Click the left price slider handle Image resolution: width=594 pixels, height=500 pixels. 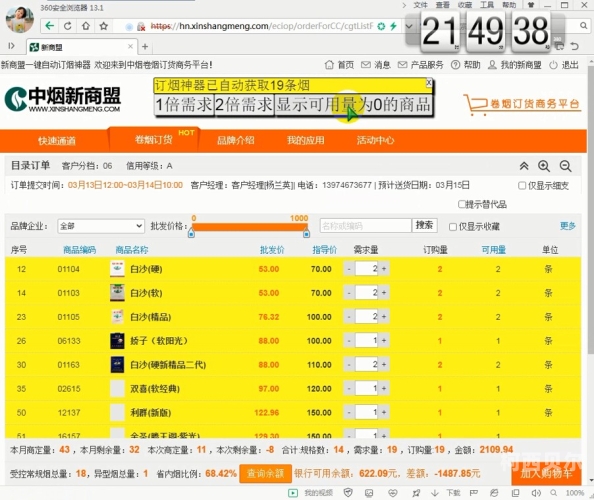click(x=191, y=233)
